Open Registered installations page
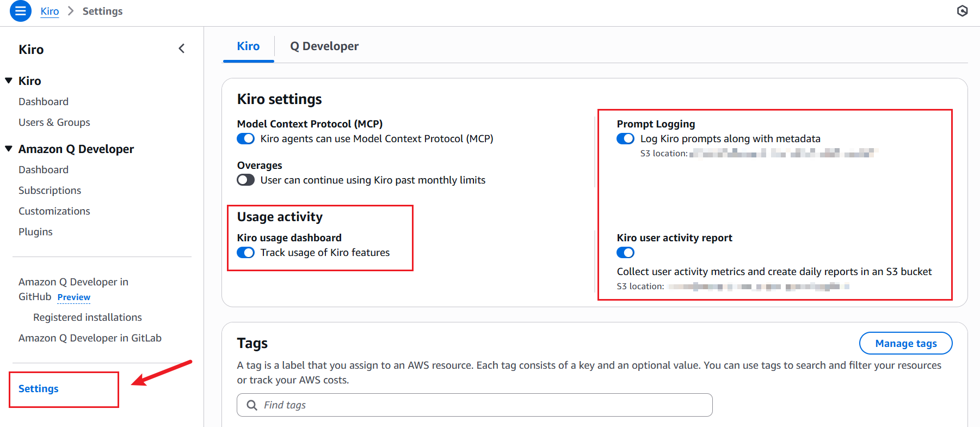 tap(87, 318)
